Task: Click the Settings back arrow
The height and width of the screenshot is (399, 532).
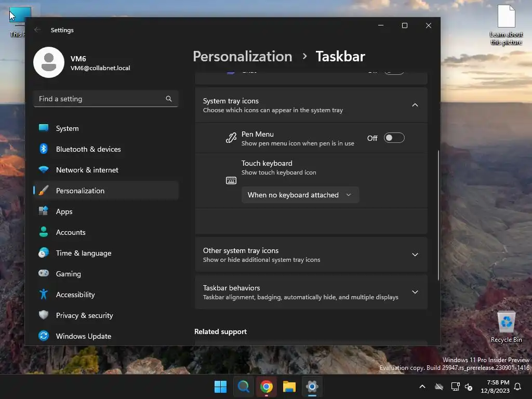Action: (37, 30)
